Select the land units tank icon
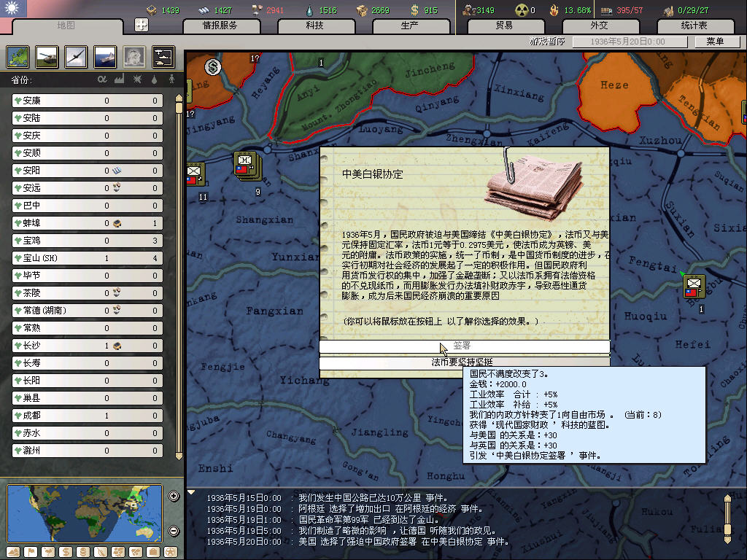747x560 pixels. point(47,57)
